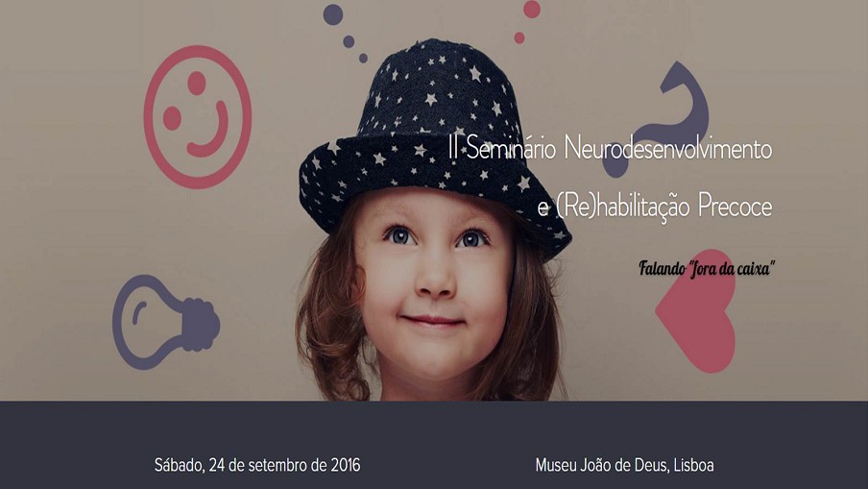The width and height of the screenshot is (868, 489).
Task: Click the smallest purple dot near the hat
Action: [x=363, y=58]
